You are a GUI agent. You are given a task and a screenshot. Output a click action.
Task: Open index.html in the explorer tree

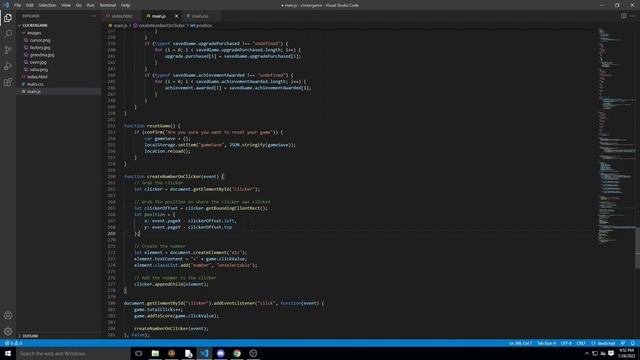coord(37,77)
